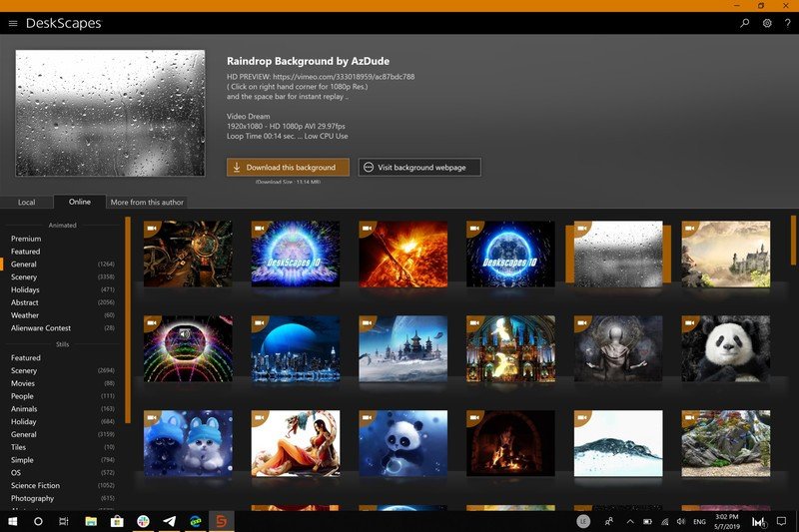
Task: Choose Stills Scenery with count 2694
Action: click(62, 370)
